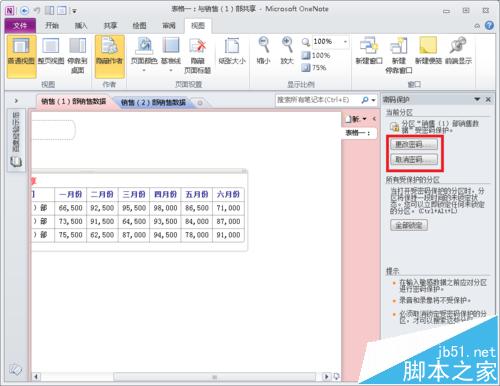The image size is (500, 386).
Task: Click dock to desktop icon in quick access toolbar
Action: (49, 11)
